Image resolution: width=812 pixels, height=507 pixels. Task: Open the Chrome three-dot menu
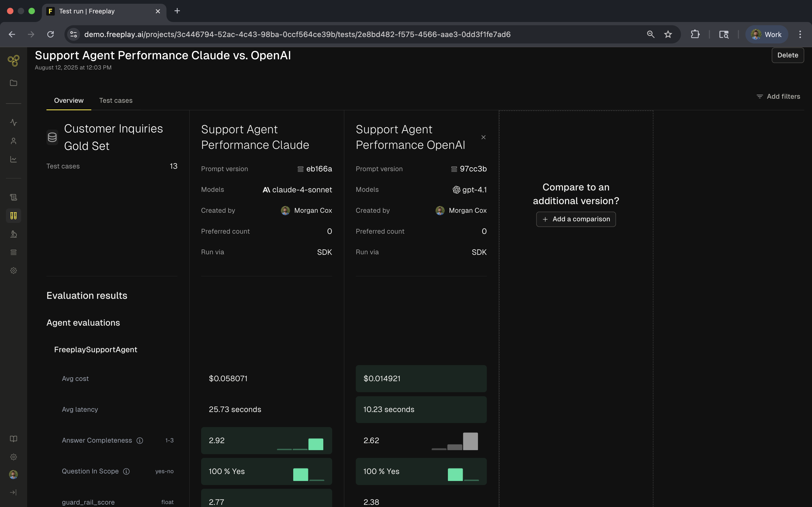click(800, 35)
